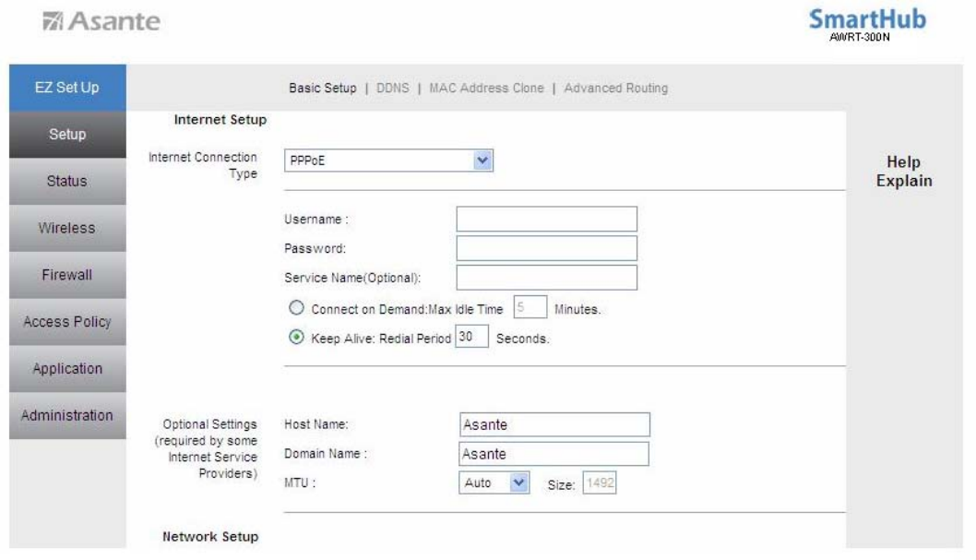This screenshot has width=976, height=560.
Task: Switch to the Basic Setup tab
Action: click(323, 89)
